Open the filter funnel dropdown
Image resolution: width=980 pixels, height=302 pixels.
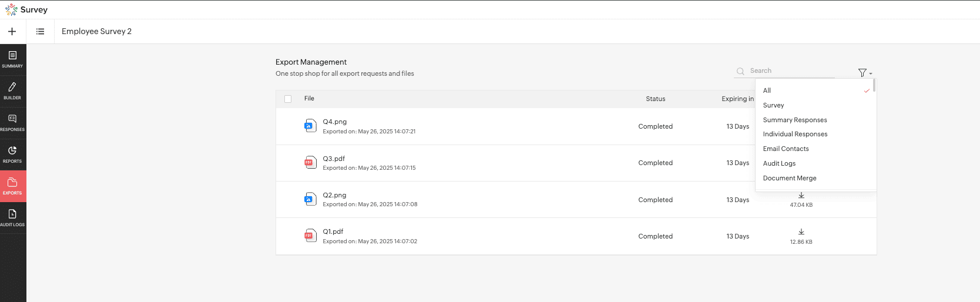point(864,73)
